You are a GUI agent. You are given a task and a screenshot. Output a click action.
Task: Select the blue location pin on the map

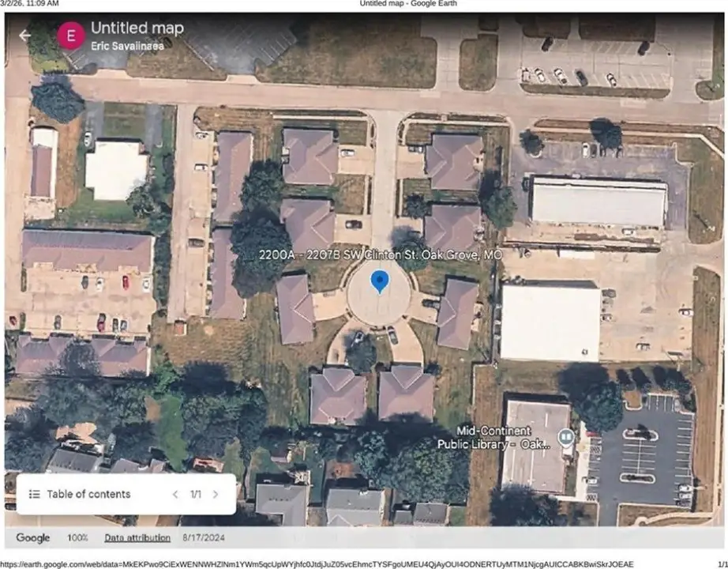(380, 281)
